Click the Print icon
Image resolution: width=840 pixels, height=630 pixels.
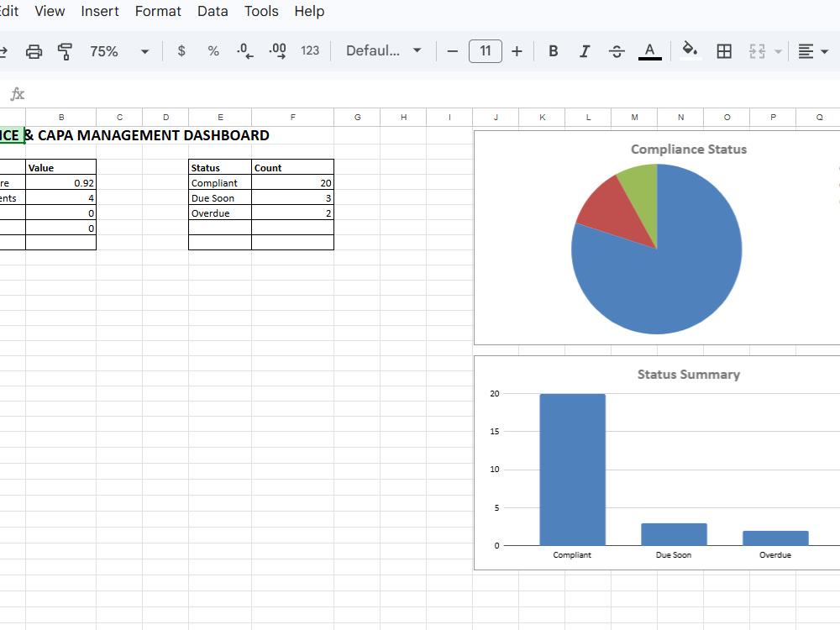coord(34,51)
